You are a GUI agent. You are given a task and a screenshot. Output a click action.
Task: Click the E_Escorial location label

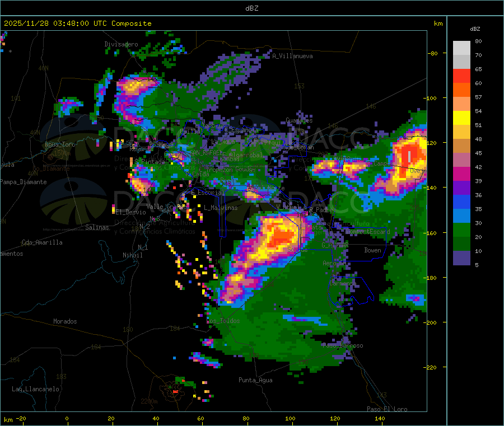pos(208,193)
